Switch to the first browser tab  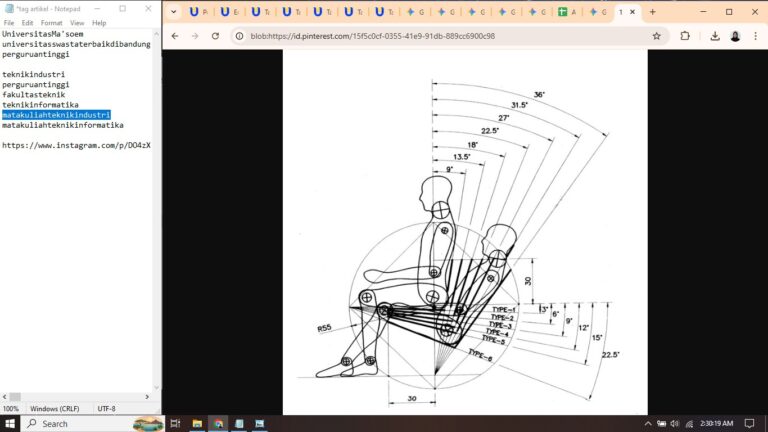[198, 12]
